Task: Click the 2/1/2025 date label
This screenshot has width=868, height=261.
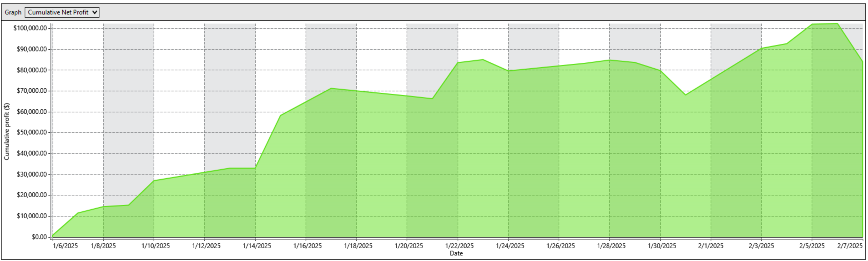Action: tap(711, 246)
